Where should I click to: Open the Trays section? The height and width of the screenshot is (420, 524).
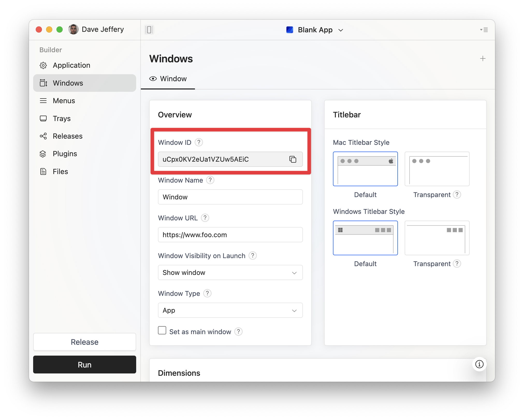coord(62,118)
